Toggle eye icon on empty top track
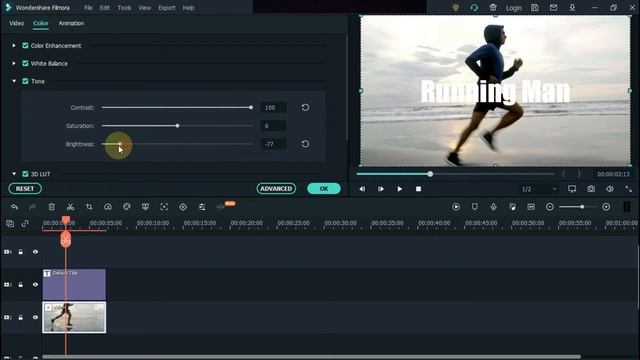The image size is (640, 360). tap(36, 252)
